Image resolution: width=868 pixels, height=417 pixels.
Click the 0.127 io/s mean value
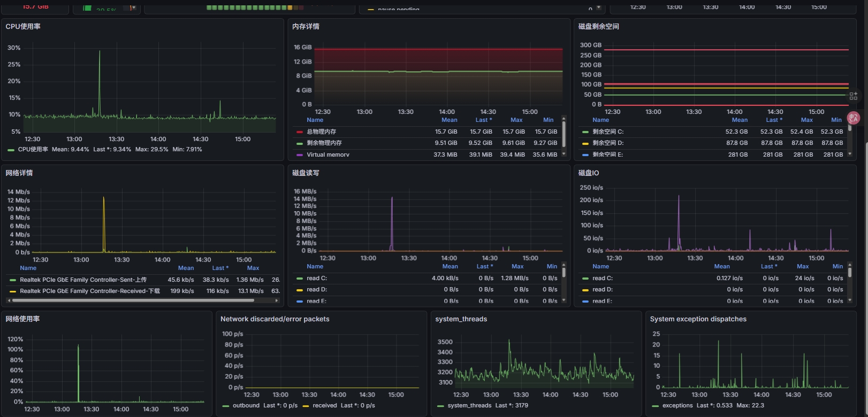(729, 278)
